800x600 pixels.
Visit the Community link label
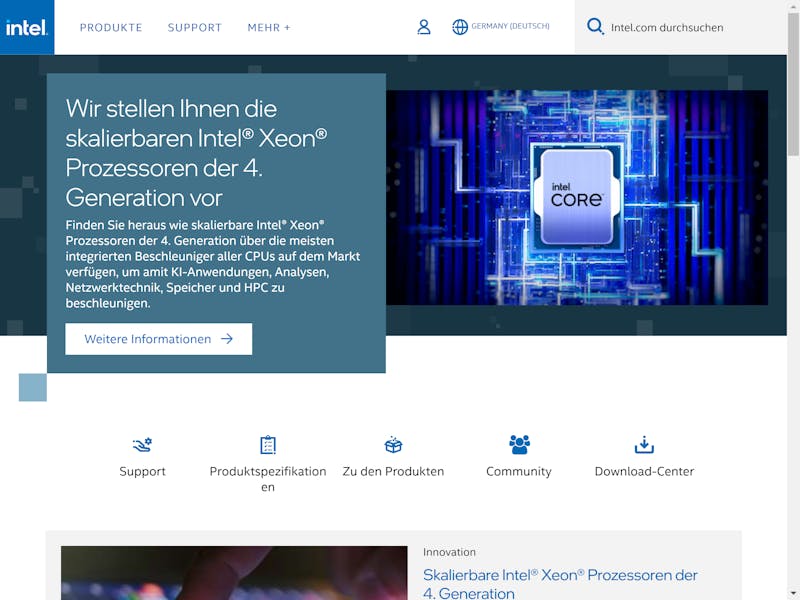point(519,471)
